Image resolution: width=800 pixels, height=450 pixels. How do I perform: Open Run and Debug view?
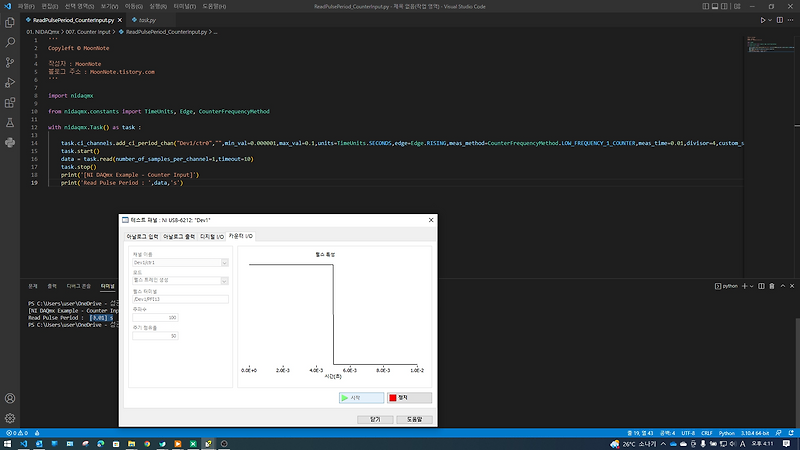click(10, 82)
